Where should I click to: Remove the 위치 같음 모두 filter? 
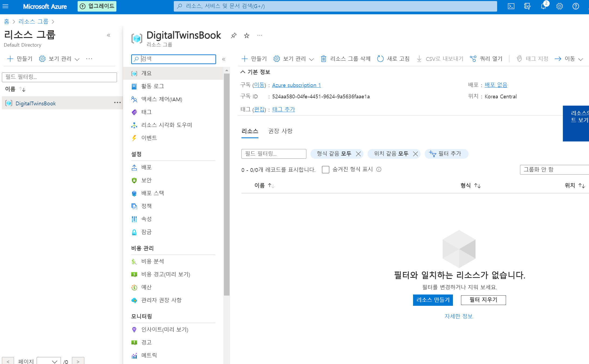[x=415, y=154]
